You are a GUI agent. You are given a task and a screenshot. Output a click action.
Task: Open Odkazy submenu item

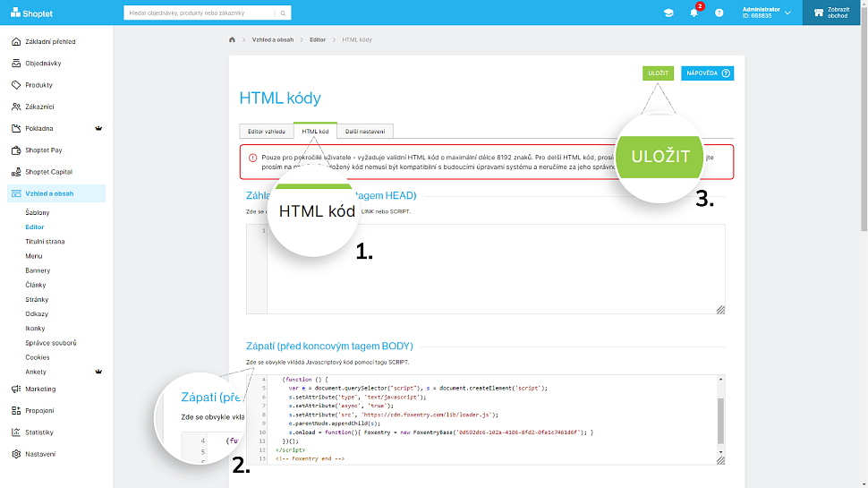[x=37, y=313]
